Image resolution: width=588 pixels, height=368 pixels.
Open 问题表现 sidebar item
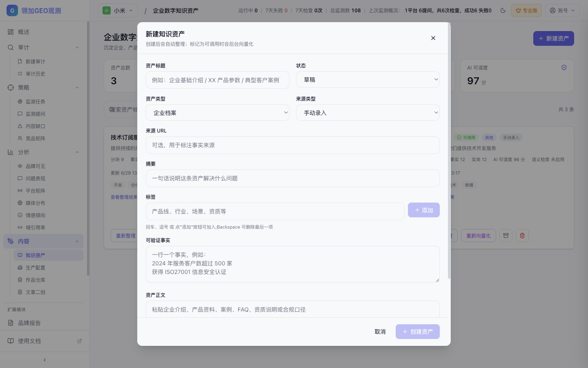(x=48, y=178)
